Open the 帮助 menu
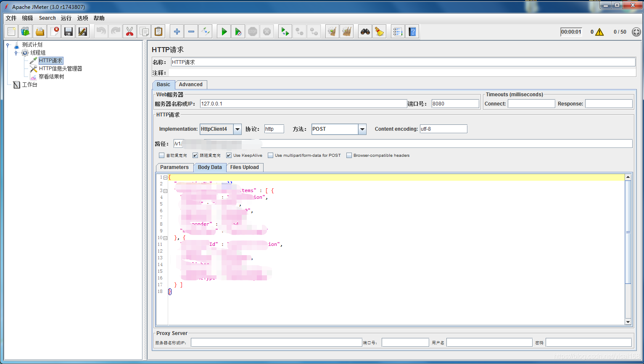This screenshot has height=364, width=644. (x=99, y=18)
